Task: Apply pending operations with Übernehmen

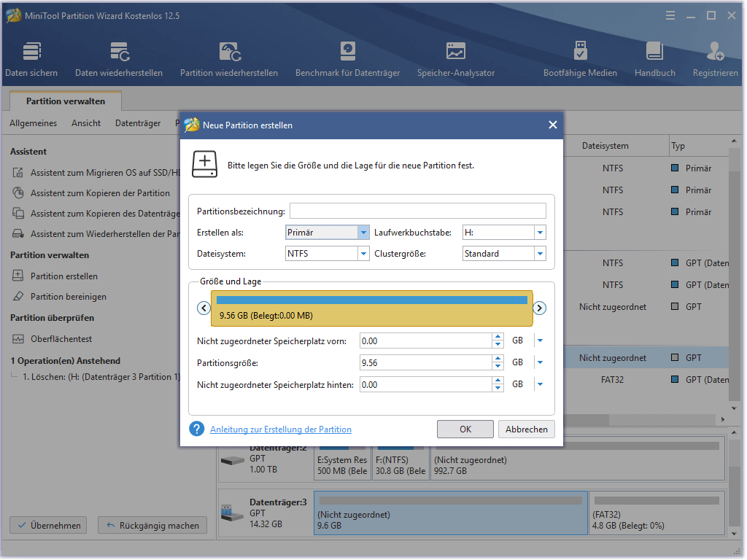Action: [49, 525]
